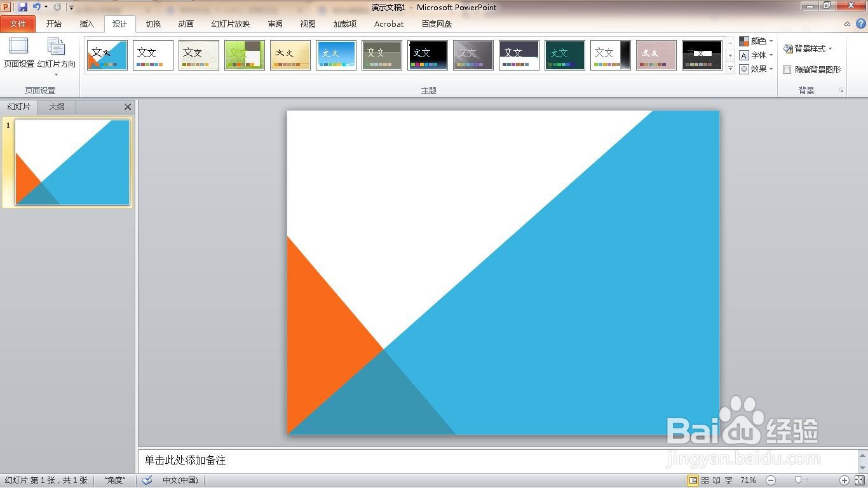The image size is (868, 488).
Task: Check the 隐藏背景图形 checkbox
Action: point(787,70)
